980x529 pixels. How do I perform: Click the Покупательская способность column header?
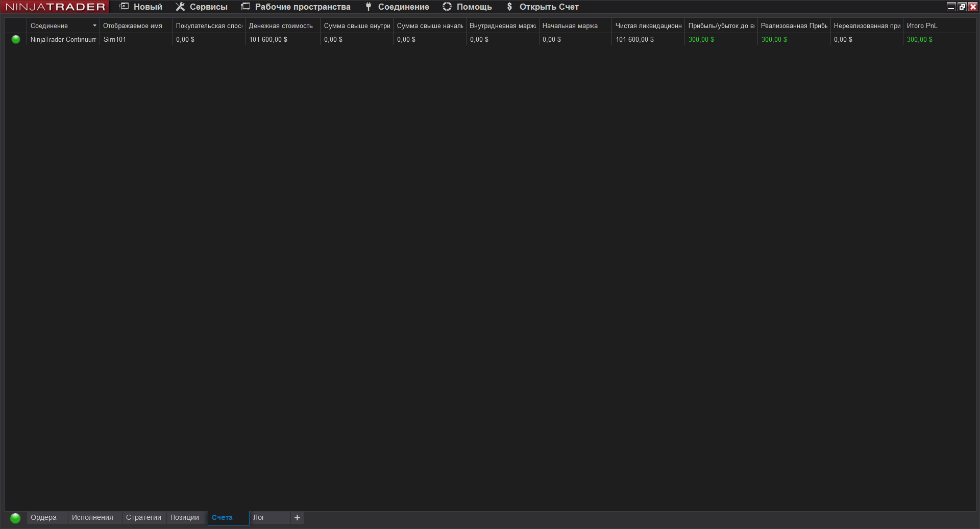pos(209,26)
